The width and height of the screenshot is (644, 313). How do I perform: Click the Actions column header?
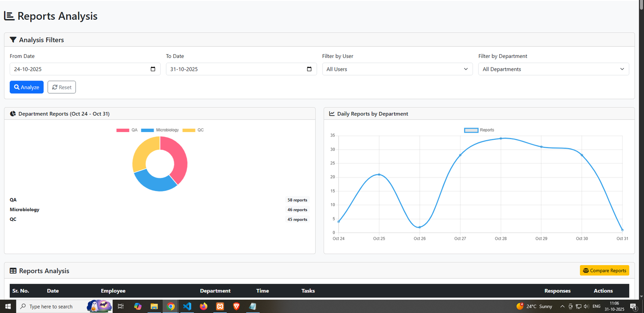(603, 291)
